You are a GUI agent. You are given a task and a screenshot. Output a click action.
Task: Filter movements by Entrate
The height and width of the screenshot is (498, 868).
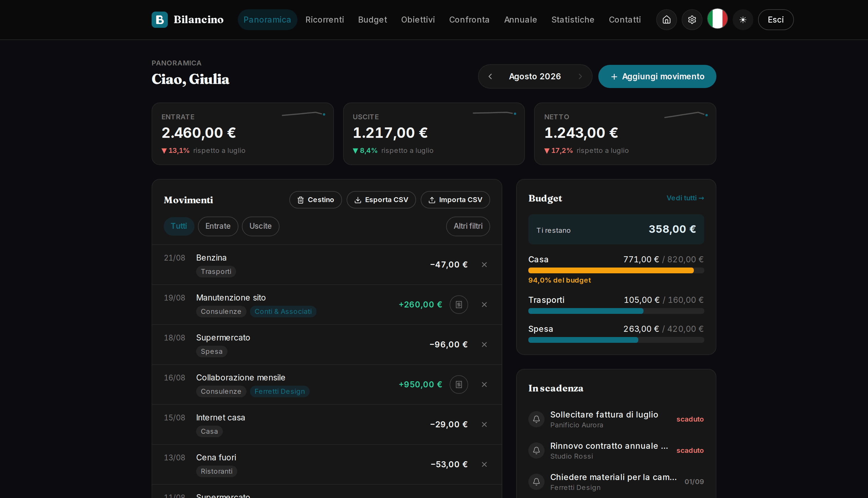point(218,226)
